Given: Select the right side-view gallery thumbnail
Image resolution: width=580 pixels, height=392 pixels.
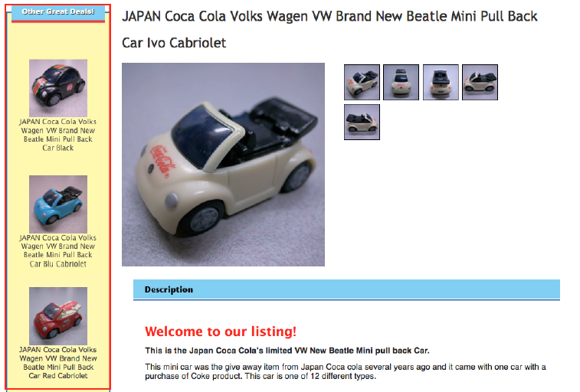Looking at the screenshot, I should [480, 82].
